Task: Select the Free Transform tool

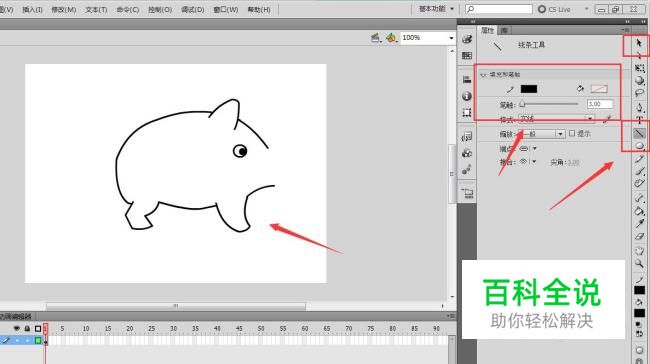Action: (x=639, y=68)
